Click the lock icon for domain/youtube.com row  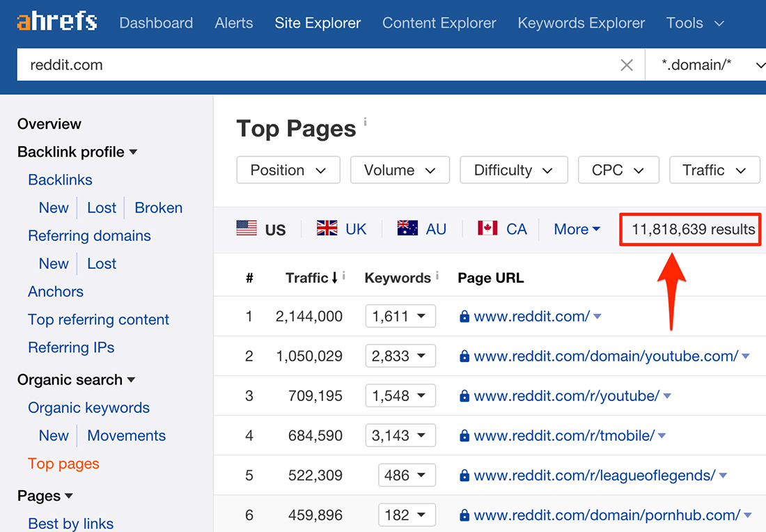point(464,357)
